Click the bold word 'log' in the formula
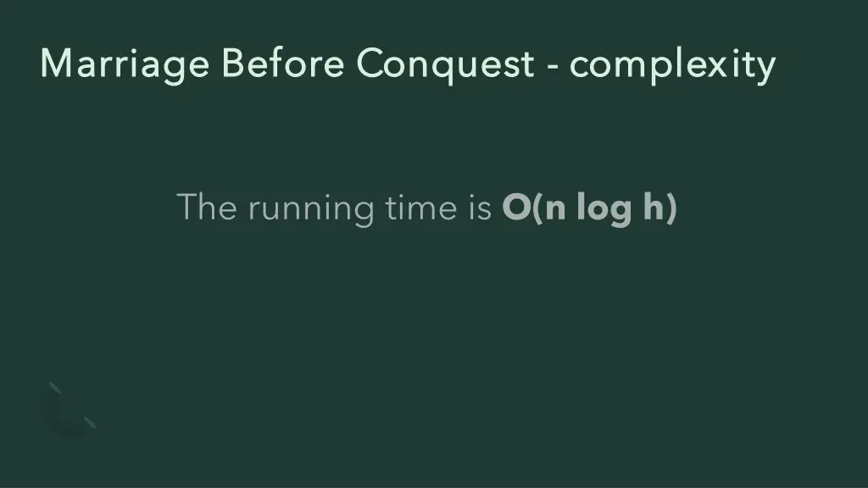 (604, 209)
